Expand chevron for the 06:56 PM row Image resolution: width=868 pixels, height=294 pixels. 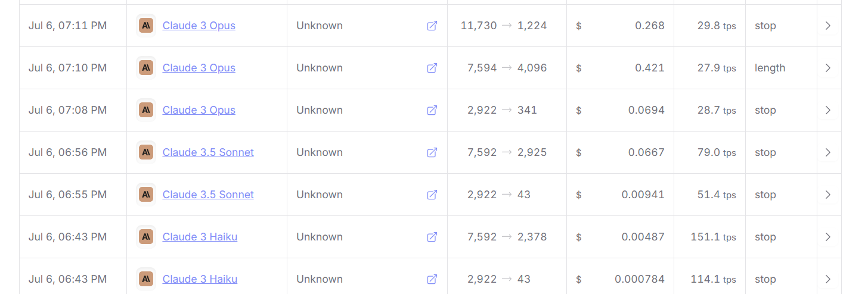pos(827,152)
